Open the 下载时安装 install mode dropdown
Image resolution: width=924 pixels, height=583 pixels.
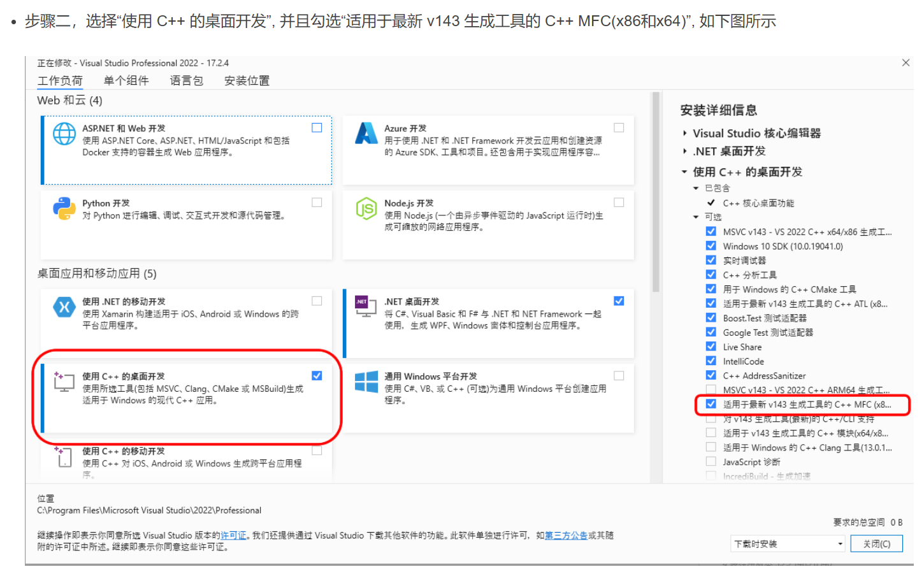[x=788, y=544]
